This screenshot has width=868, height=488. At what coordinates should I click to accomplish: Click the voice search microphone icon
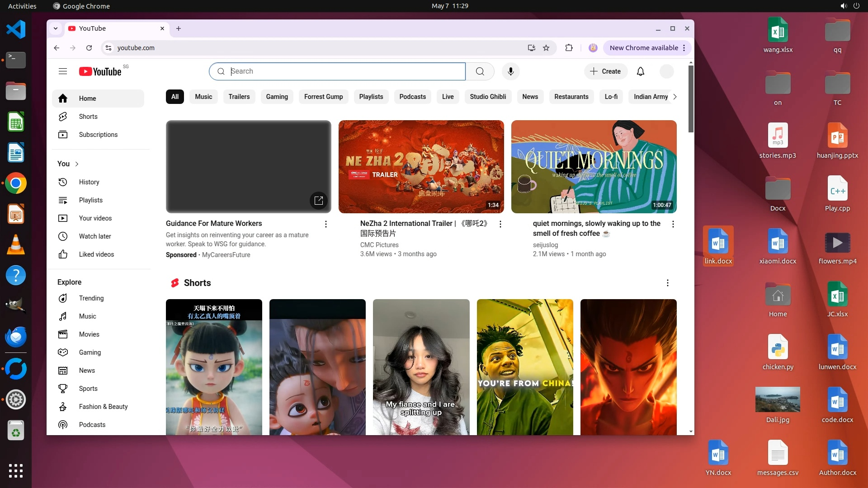point(510,71)
